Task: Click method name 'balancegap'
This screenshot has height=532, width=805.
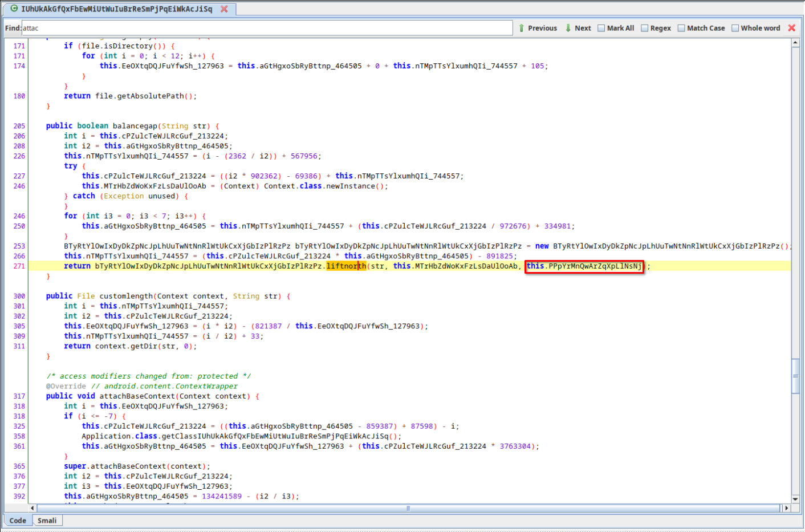Action: [x=135, y=126]
